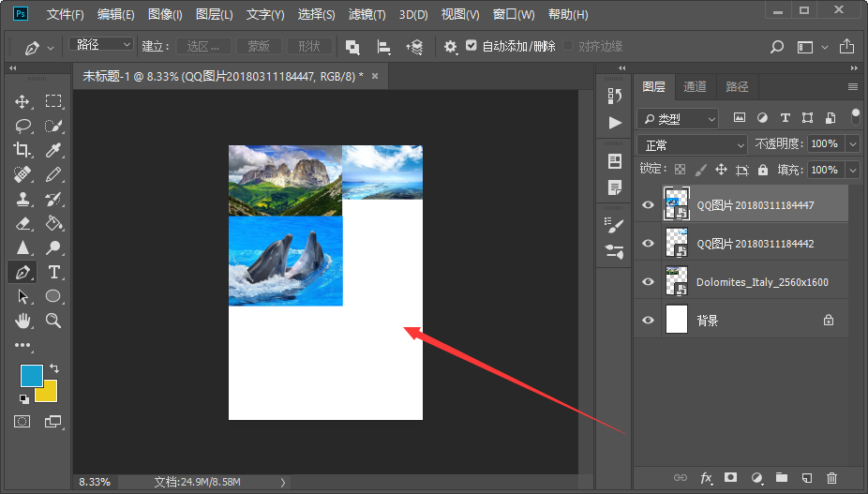The height and width of the screenshot is (494, 868).
Task: Click the blue foreground color swatch
Action: point(32,376)
